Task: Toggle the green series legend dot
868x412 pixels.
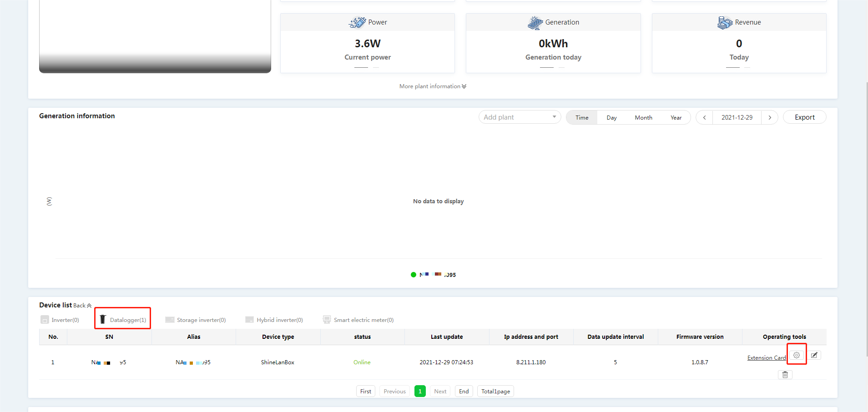Action: (414, 275)
